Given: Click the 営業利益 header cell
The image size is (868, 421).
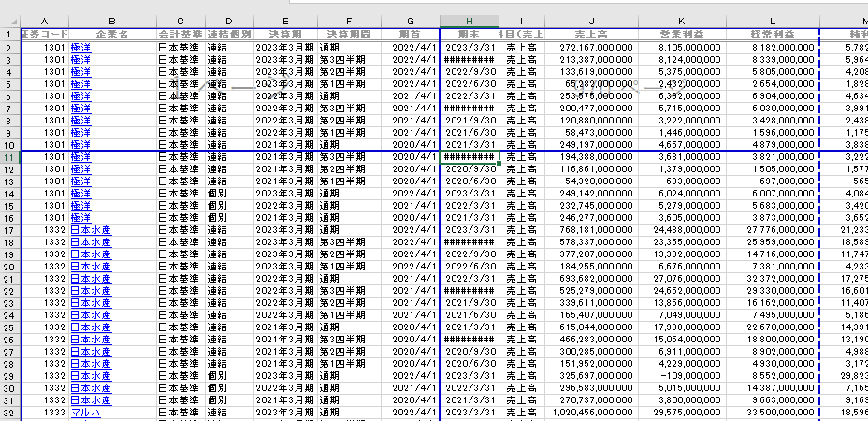Looking at the screenshot, I should click(x=682, y=35).
